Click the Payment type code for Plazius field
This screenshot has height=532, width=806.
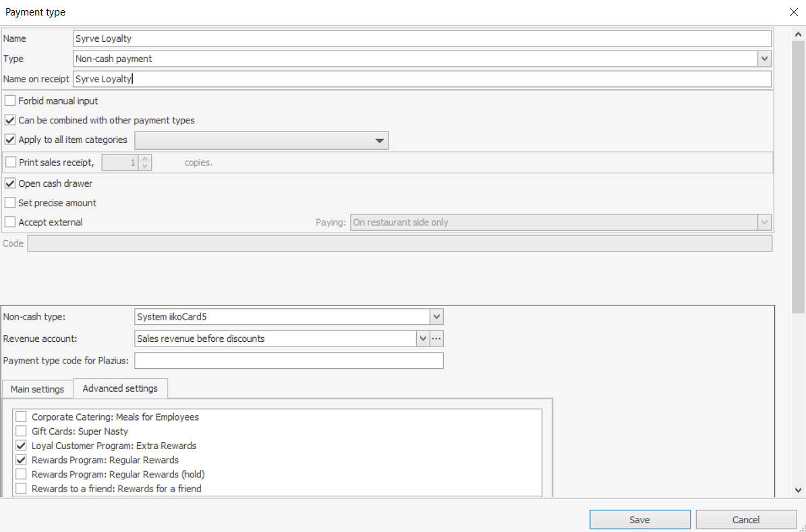coord(289,361)
